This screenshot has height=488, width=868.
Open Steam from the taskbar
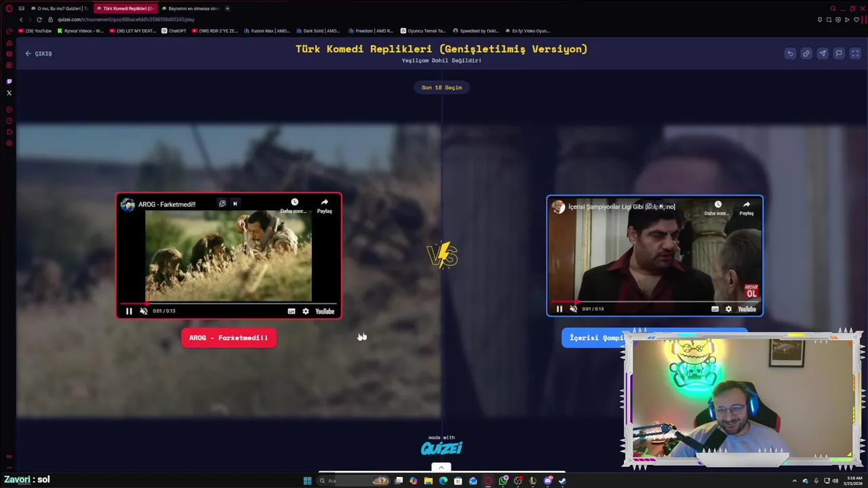(x=562, y=481)
